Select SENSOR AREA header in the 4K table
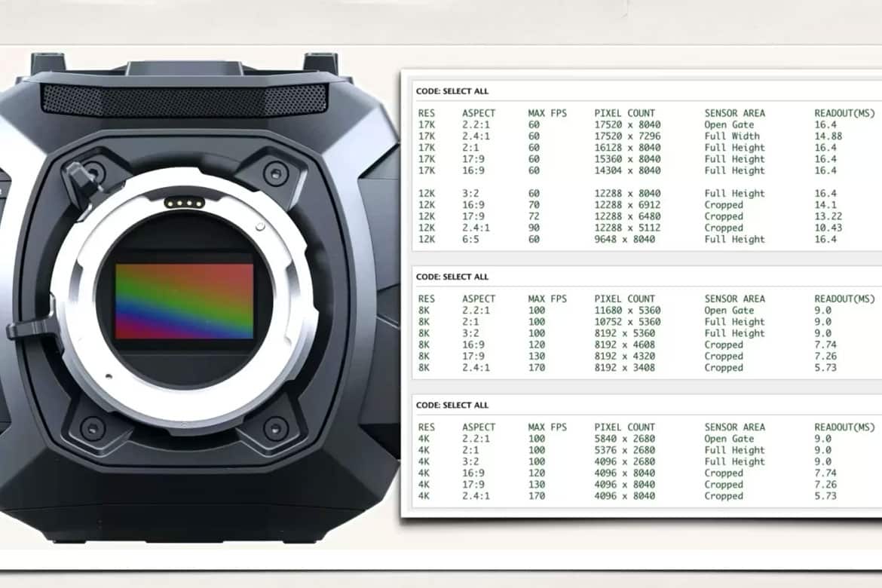Screen dimensions: 882x588 (x=735, y=427)
